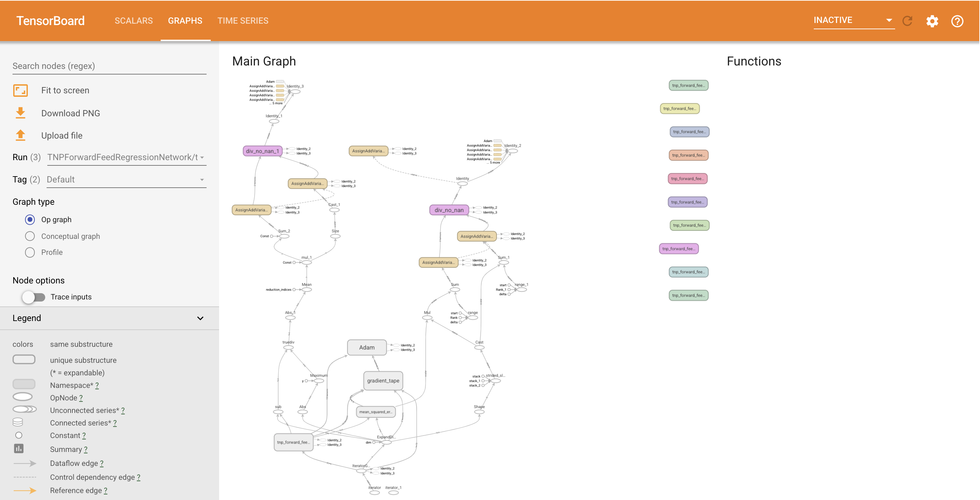The image size is (980, 500).
Task: Click the Upload file icon
Action: pos(21,135)
